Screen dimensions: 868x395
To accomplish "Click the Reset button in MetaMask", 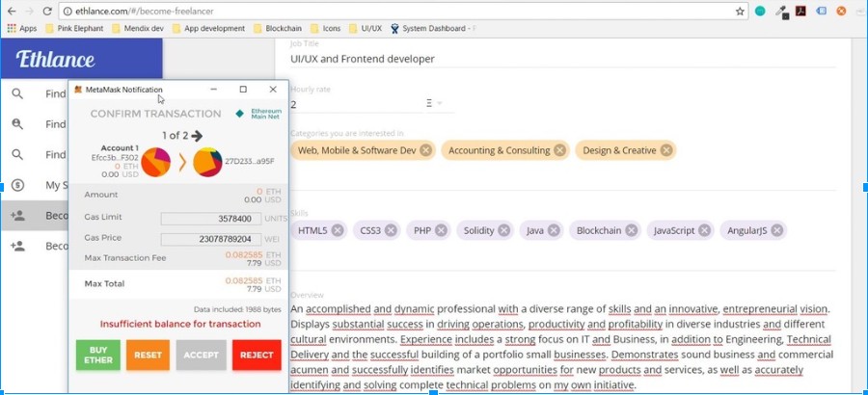I will 148,355.
